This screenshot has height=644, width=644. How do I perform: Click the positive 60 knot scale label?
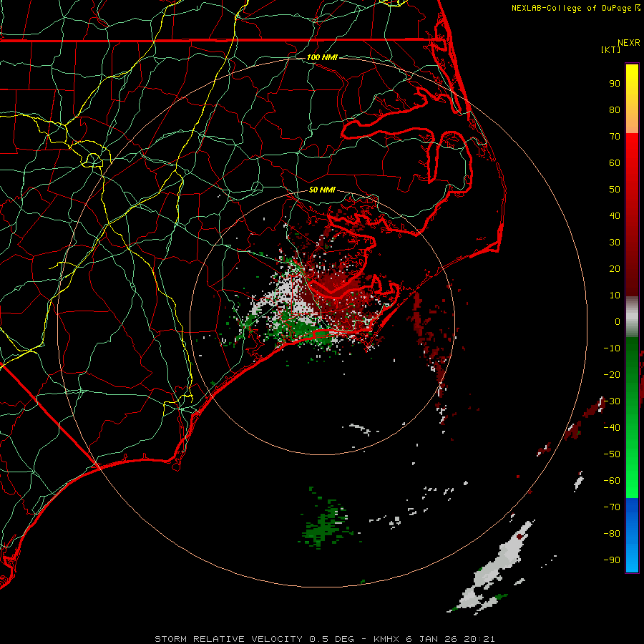[x=615, y=162]
